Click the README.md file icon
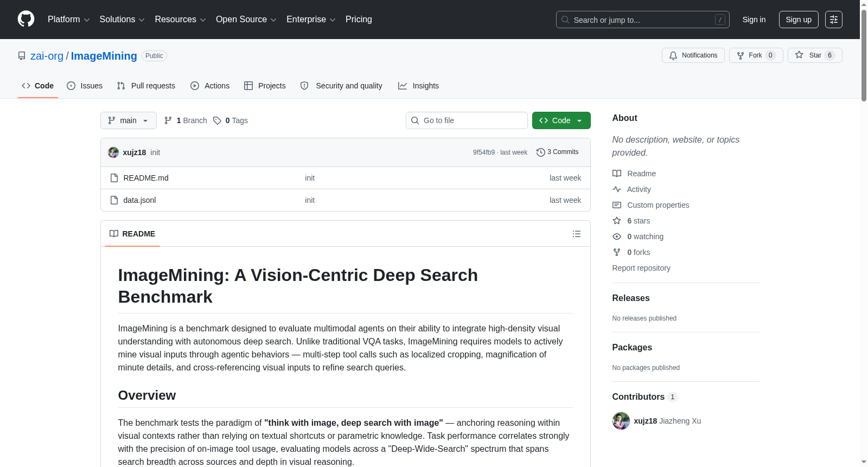Screen dimensions: 868x467 click(114, 178)
